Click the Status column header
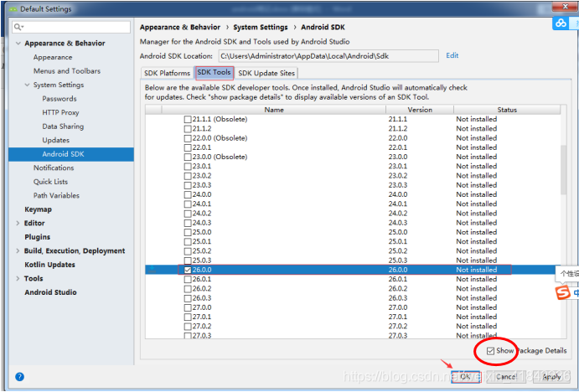Viewport: 579px width, 392px height. 507,110
